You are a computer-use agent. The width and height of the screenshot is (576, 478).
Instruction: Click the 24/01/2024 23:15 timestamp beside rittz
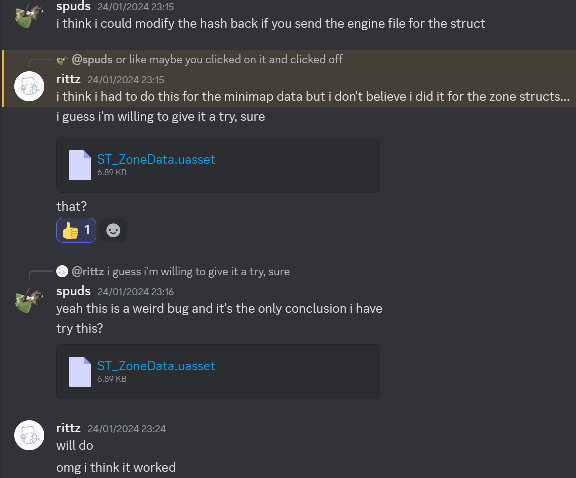click(x=126, y=80)
